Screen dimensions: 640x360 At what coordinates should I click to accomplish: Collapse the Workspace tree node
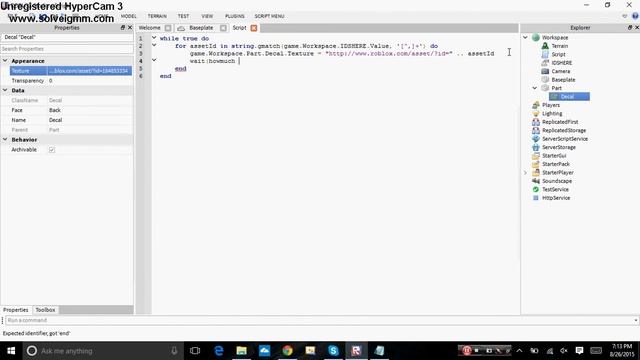[x=526, y=38]
